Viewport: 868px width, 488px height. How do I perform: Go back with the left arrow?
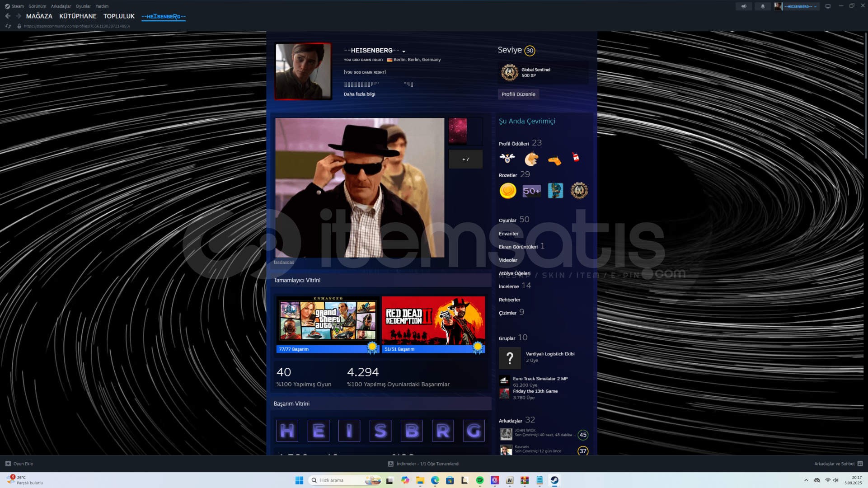click(8, 16)
